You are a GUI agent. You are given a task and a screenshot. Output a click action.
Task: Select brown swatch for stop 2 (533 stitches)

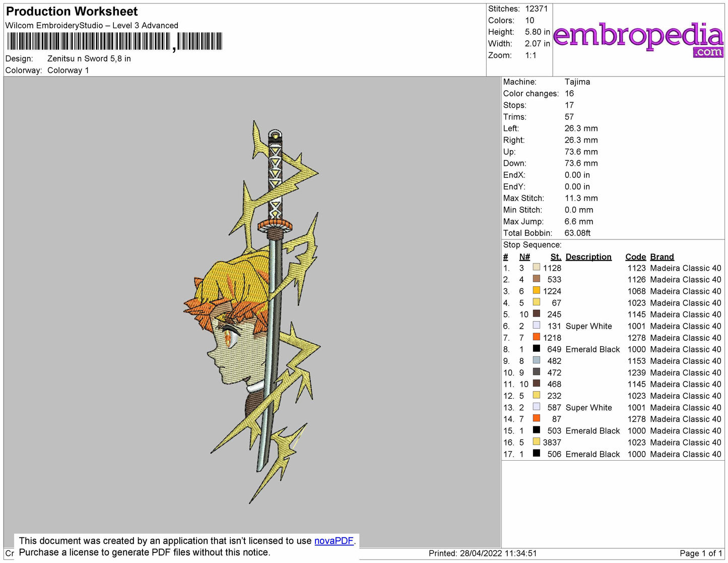click(536, 279)
